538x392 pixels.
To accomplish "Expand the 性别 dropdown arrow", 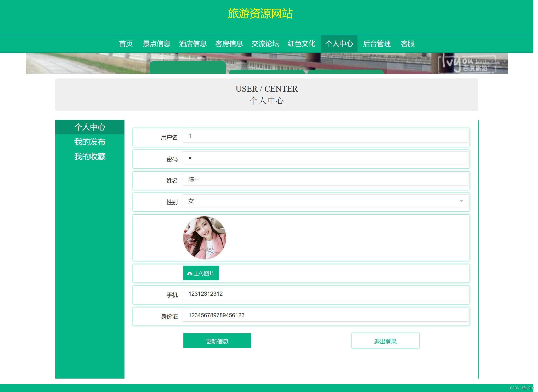I will pyautogui.click(x=461, y=201).
